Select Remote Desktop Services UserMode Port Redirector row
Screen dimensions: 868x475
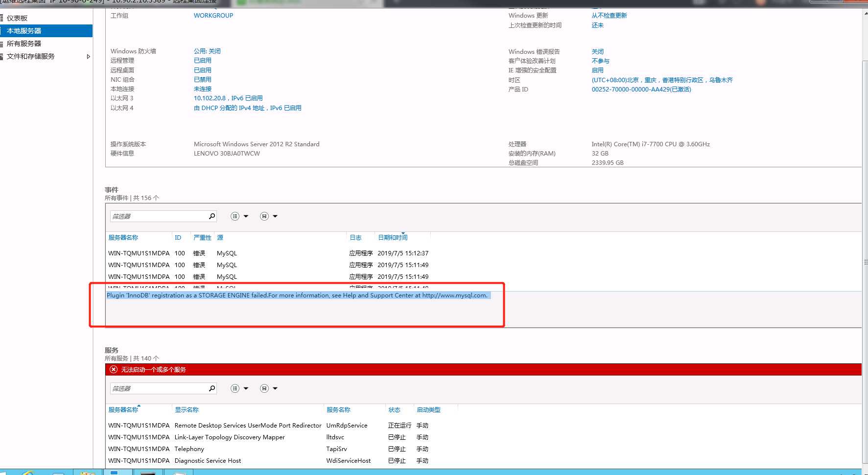[x=268, y=426]
